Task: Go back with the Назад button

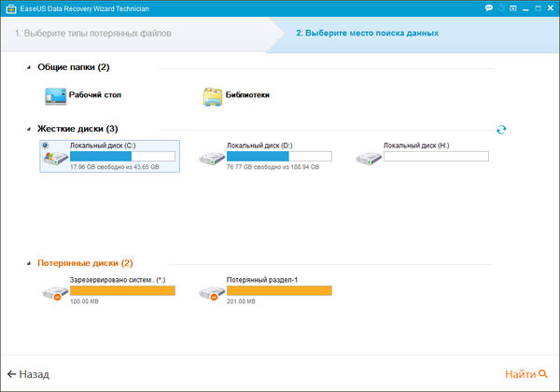Action: tap(28, 374)
